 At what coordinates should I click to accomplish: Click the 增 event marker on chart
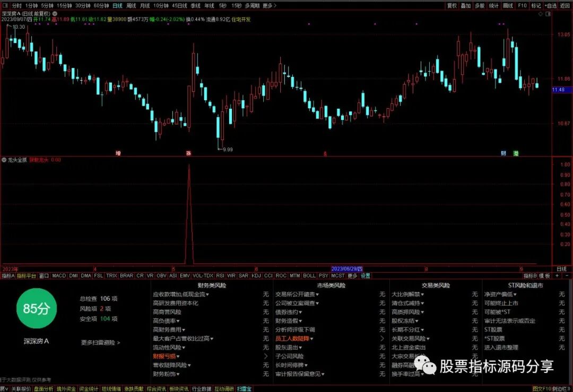tap(118, 153)
